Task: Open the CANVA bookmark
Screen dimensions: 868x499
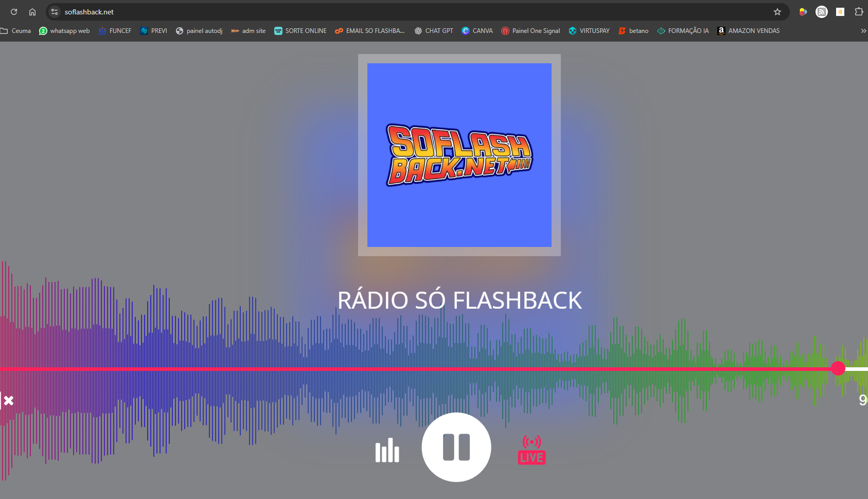Action: [x=477, y=31]
